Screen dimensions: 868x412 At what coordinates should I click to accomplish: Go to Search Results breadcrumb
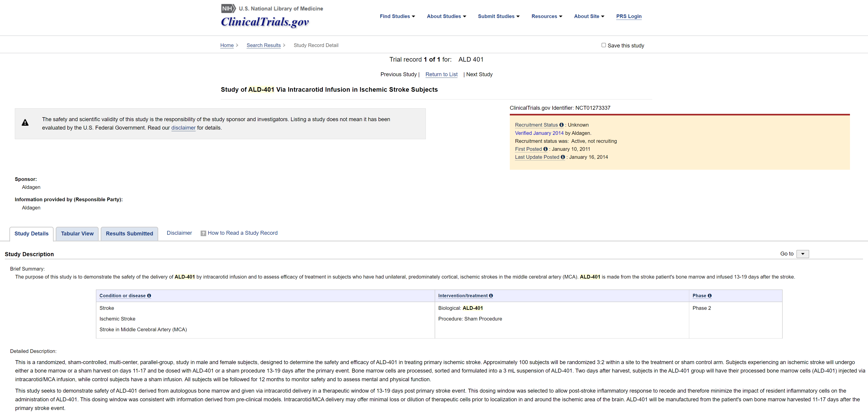(263, 45)
